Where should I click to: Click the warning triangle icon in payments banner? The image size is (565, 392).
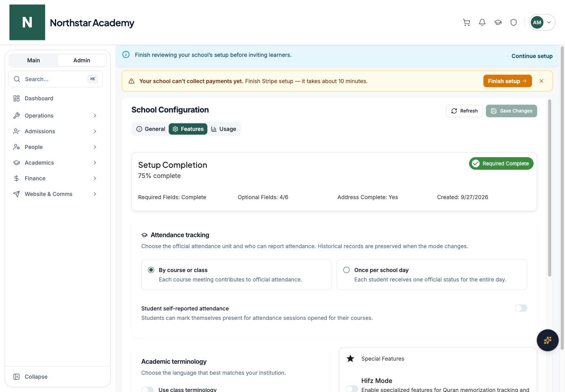point(131,81)
